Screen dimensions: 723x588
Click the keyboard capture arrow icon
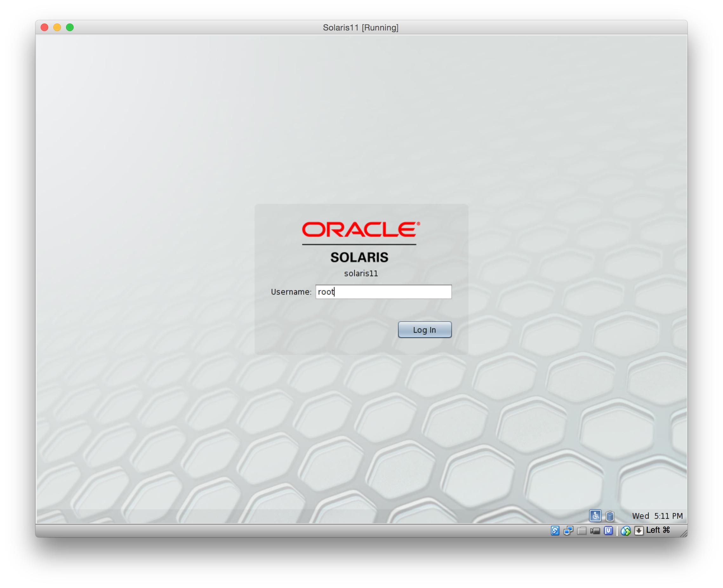639,531
